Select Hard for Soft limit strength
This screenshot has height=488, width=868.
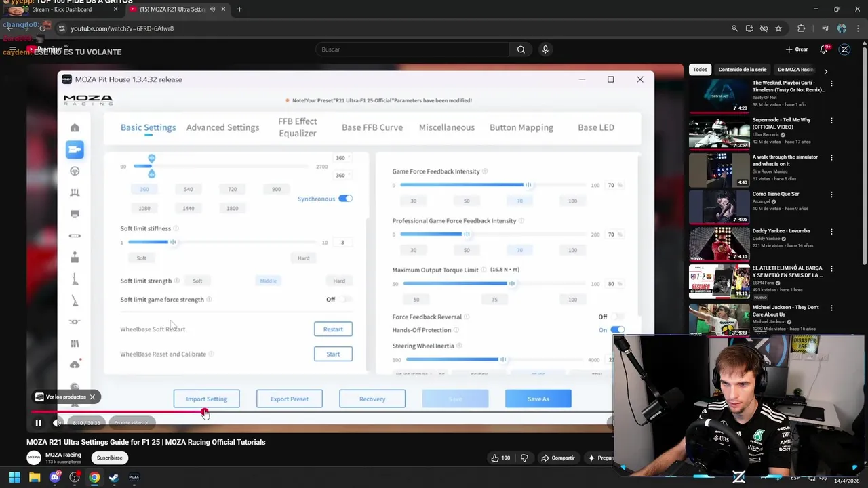[x=339, y=281]
